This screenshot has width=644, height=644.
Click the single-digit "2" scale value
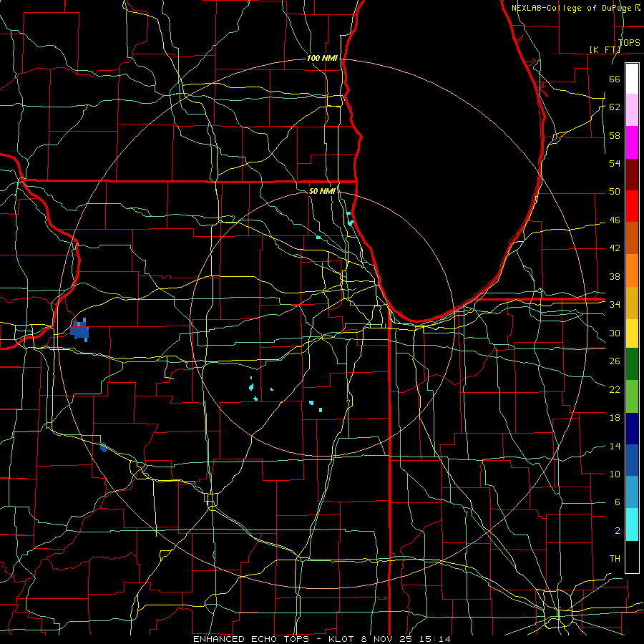click(617, 531)
